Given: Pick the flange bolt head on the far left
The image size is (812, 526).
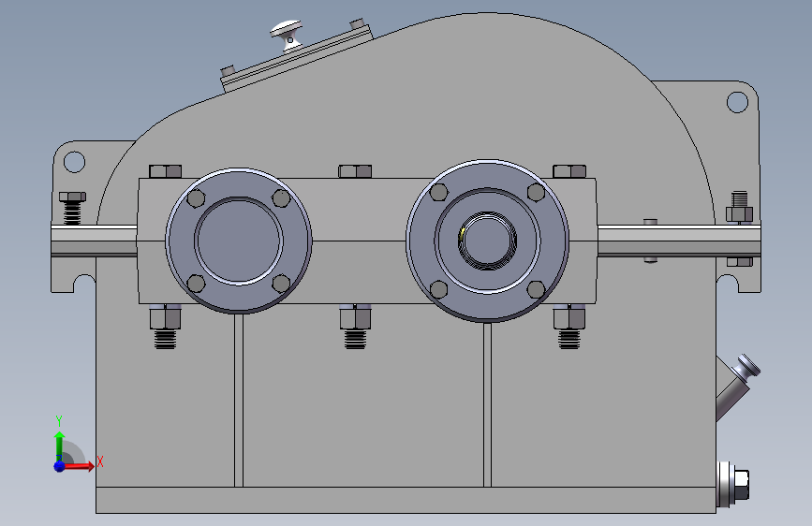Looking at the screenshot, I should tap(72, 197).
